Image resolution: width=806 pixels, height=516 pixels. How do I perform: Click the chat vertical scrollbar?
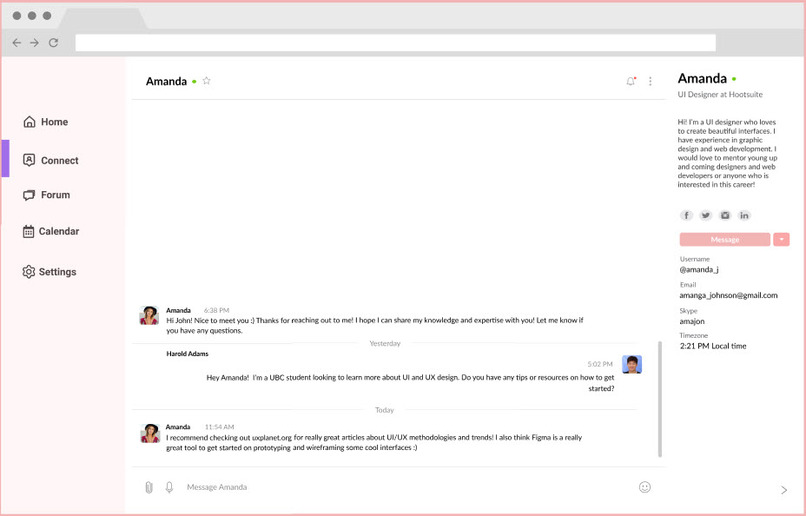click(x=660, y=399)
